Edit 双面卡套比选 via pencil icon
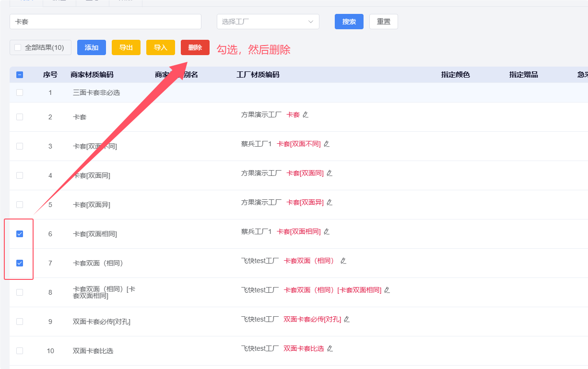 (x=330, y=349)
